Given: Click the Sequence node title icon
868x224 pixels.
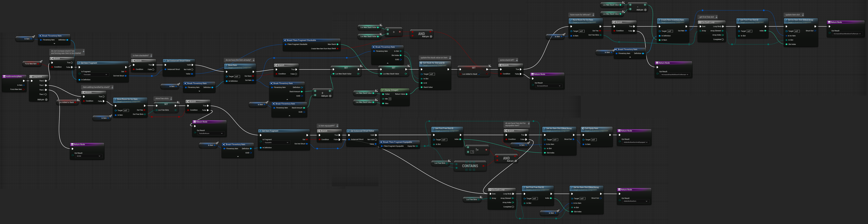Looking at the screenshot, I should click(x=32, y=76).
